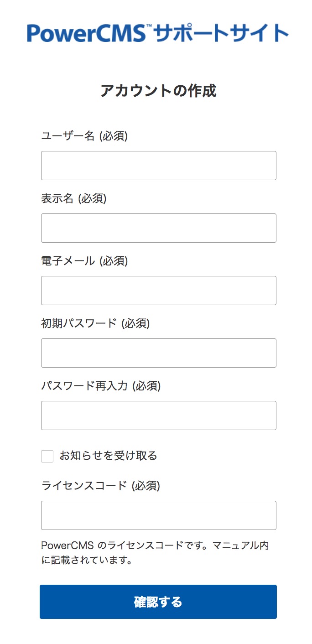Activate the 初期パスワード input box
The image size is (312, 644).
pos(159,353)
